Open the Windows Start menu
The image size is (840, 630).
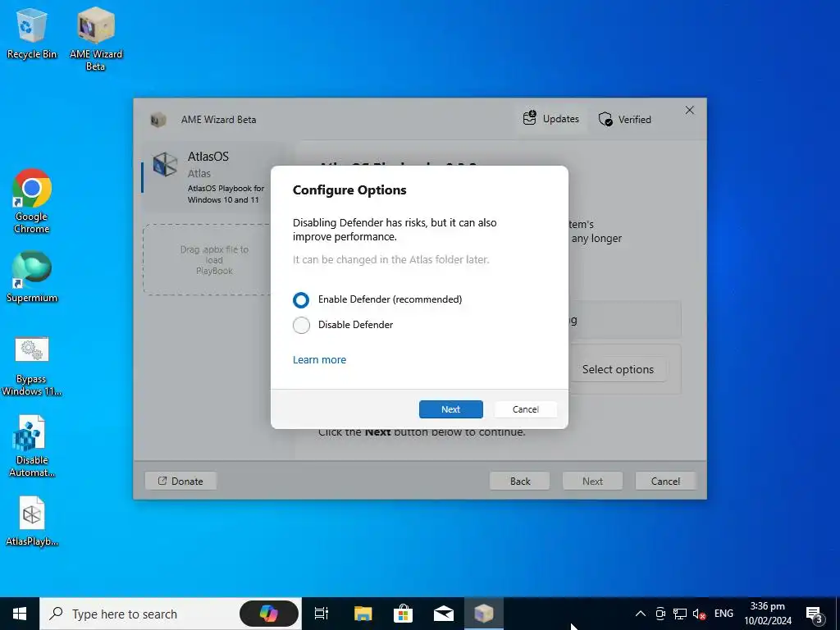20,614
